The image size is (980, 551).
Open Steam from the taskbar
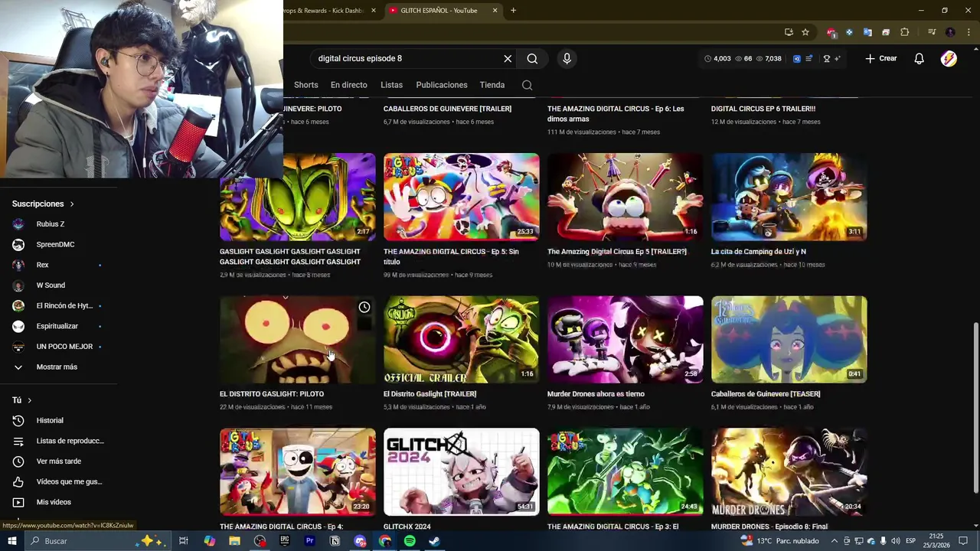(434, 541)
